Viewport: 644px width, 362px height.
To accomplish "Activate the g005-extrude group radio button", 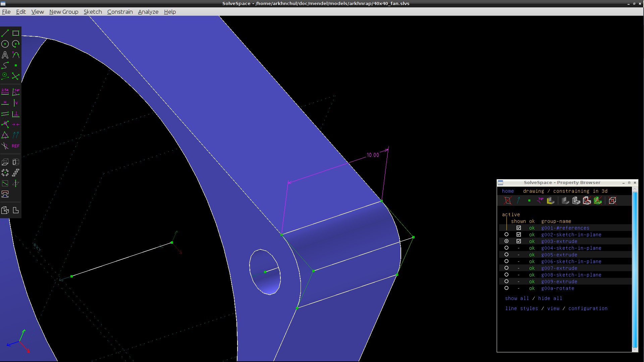I will [x=506, y=255].
